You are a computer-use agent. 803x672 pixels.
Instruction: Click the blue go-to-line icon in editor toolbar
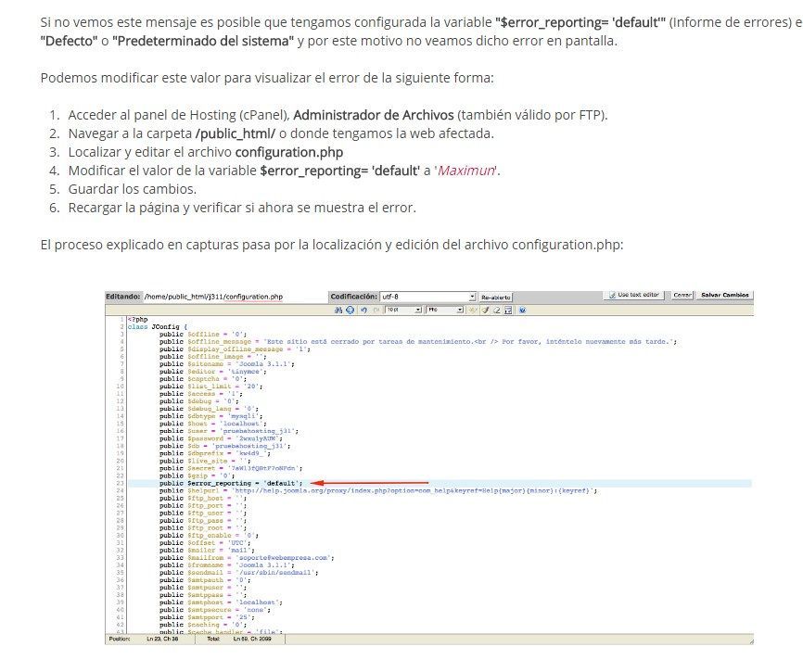pos(350,310)
